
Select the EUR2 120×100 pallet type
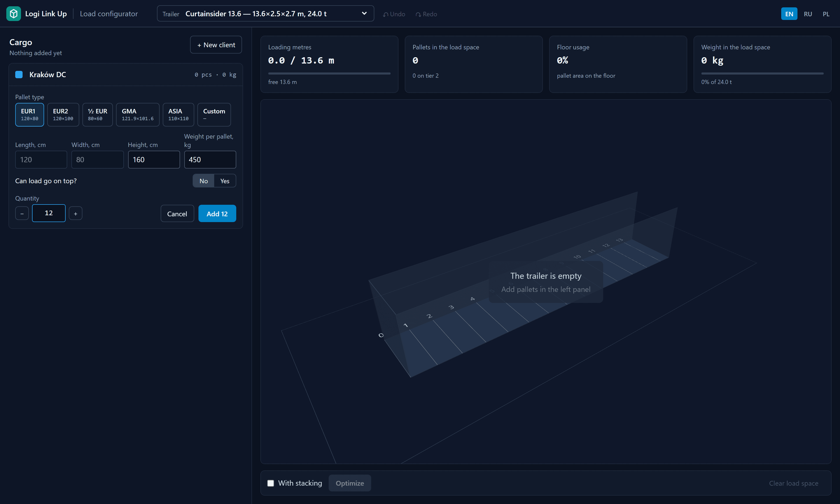[x=63, y=115]
